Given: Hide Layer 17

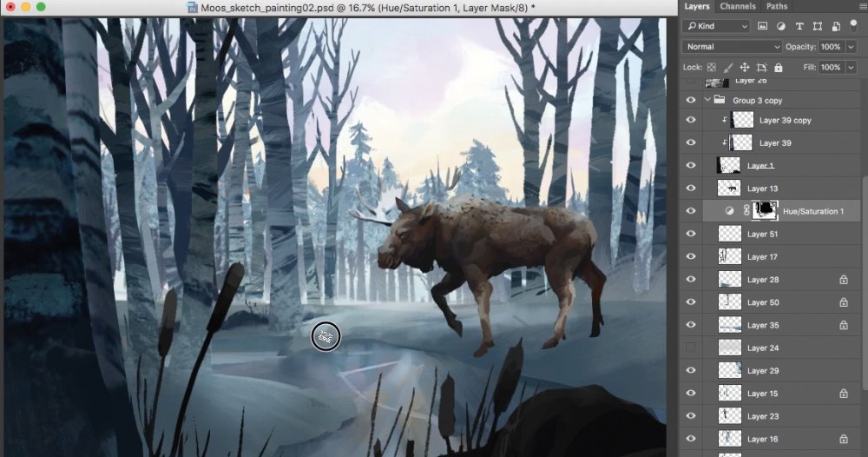Looking at the screenshot, I should [691, 256].
